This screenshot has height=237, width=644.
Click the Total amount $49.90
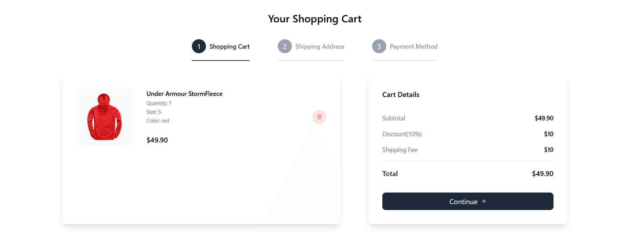tap(543, 174)
